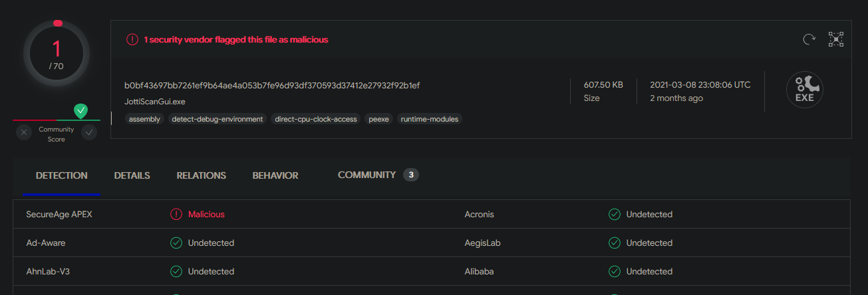Click the file SHA-256 hash text

(x=271, y=85)
